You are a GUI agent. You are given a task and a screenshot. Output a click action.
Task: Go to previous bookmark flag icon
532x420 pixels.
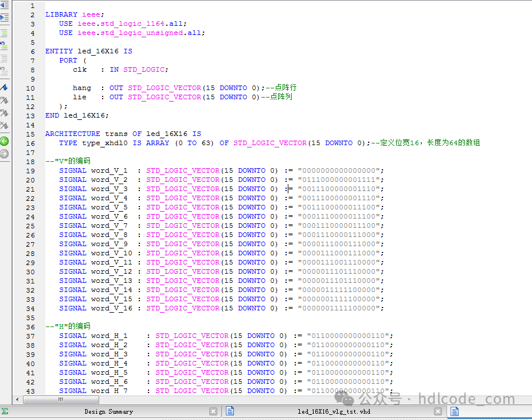click(4, 112)
